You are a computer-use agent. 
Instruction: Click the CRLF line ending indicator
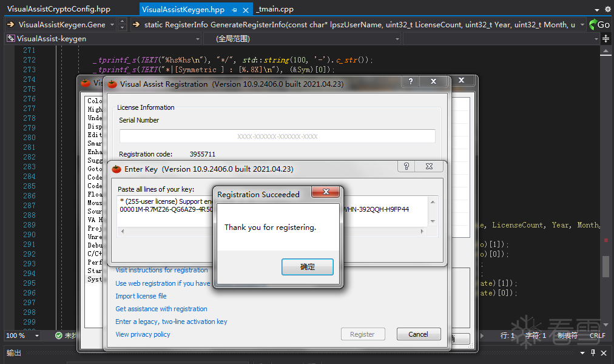[597, 335]
